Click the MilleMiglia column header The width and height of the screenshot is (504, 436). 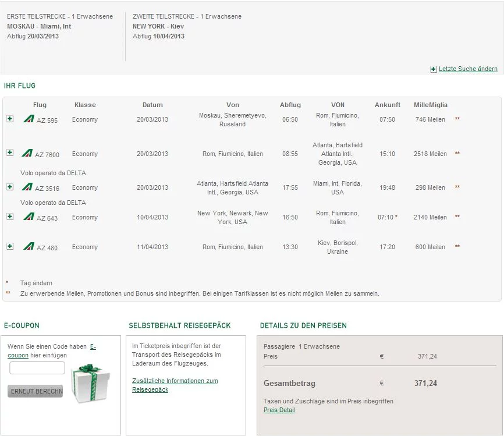pyautogui.click(x=431, y=105)
